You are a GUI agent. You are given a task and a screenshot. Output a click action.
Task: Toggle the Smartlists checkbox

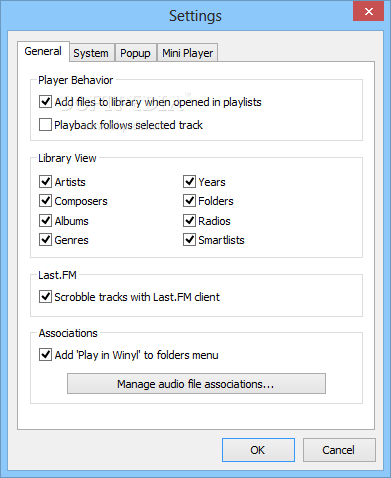pyautogui.click(x=189, y=240)
